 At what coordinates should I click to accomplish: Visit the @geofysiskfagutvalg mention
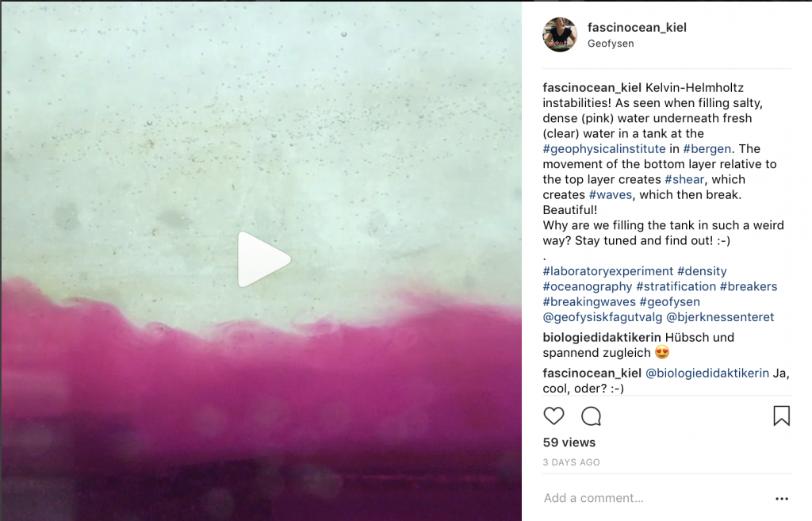[x=603, y=317]
